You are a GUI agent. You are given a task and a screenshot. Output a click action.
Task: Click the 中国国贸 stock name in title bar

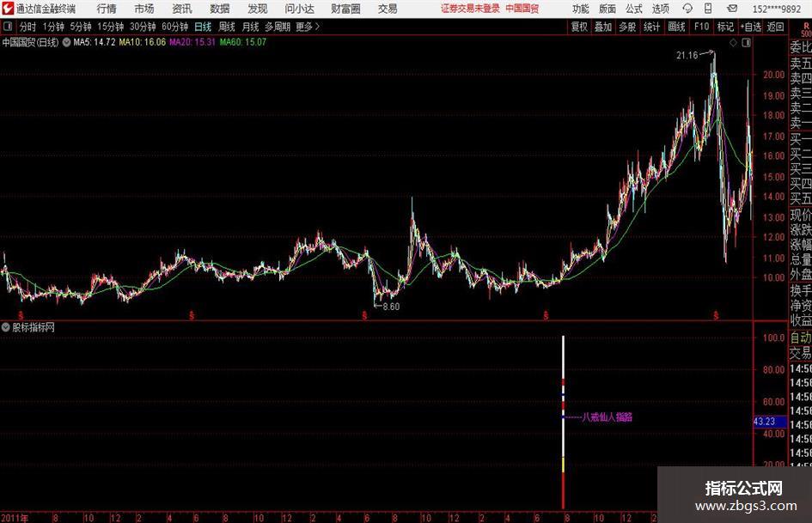[x=522, y=9]
